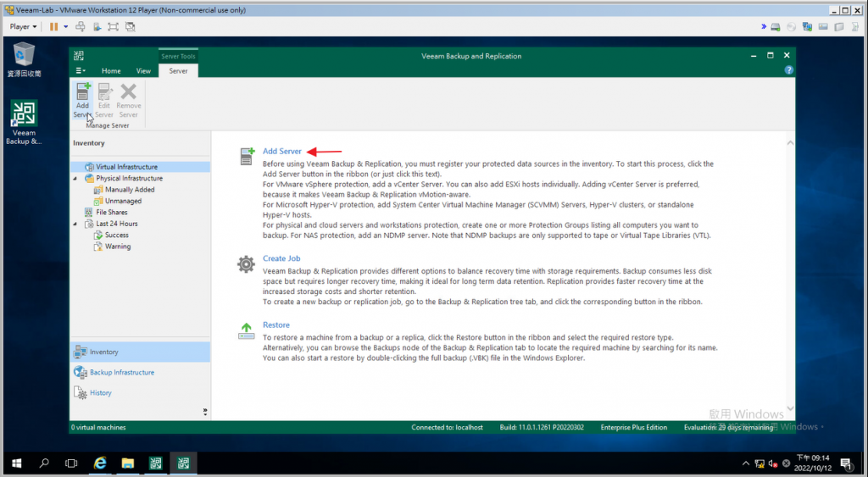Open the Player menu in VMware
868x477 pixels.
(23, 26)
